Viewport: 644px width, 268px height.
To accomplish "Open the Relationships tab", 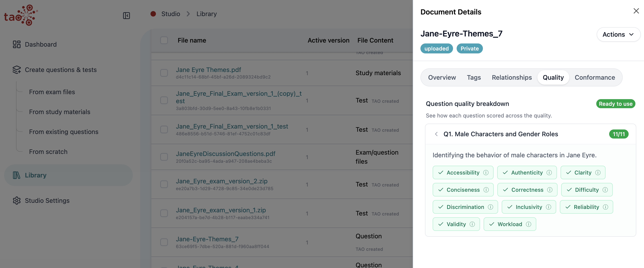I will click(512, 77).
